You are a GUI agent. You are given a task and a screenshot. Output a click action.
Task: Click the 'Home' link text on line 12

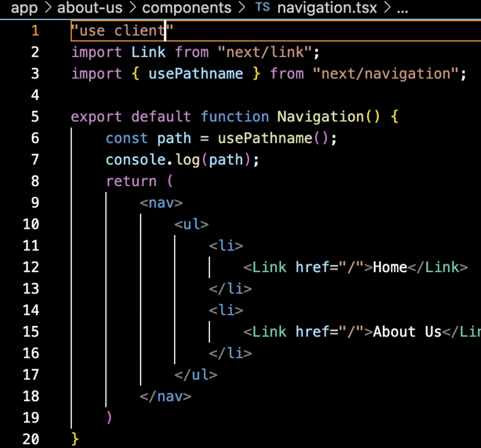pos(390,268)
